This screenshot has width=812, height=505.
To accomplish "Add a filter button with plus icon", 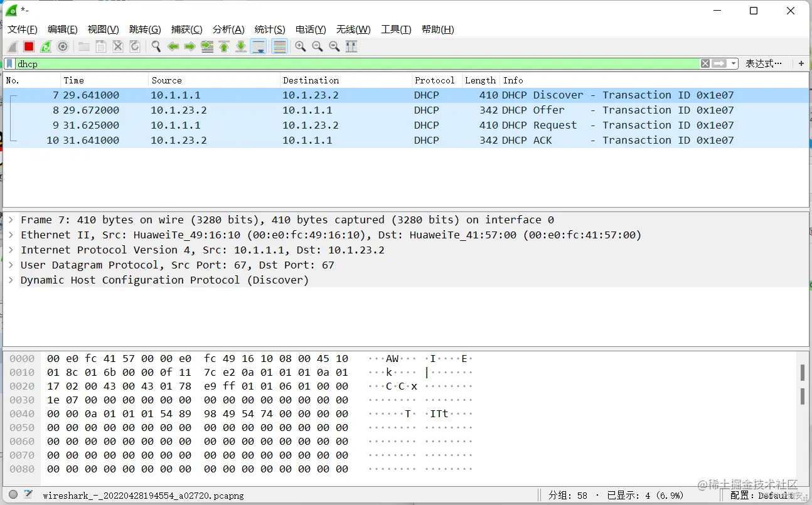I will pyautogui.click(x=801, y=63).
